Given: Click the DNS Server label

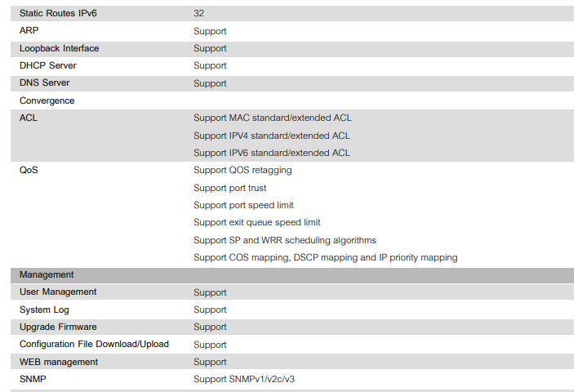Looking at the screenshot, I should tap(45, 83).
